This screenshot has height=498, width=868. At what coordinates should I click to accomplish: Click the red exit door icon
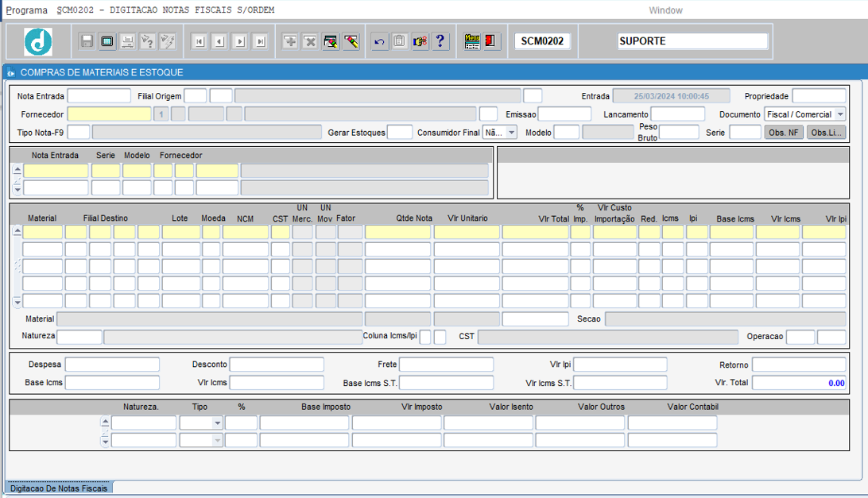coord(490,41)
